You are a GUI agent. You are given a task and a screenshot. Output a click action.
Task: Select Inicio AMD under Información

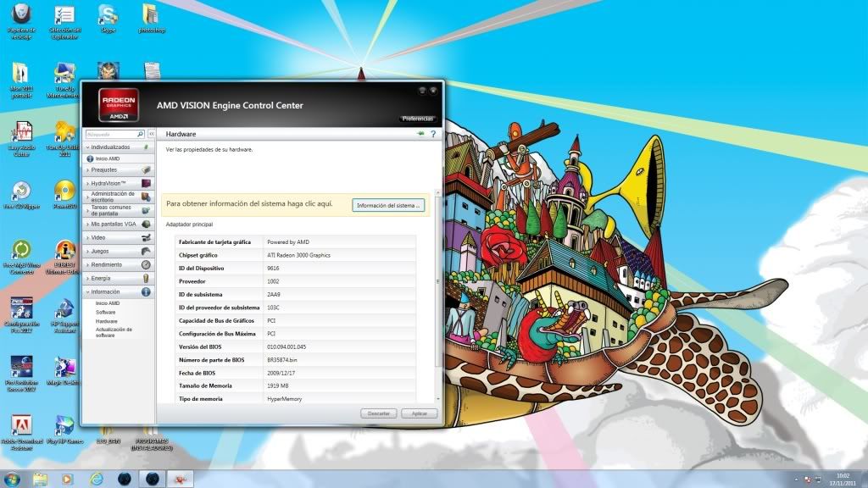pos(108,303)
